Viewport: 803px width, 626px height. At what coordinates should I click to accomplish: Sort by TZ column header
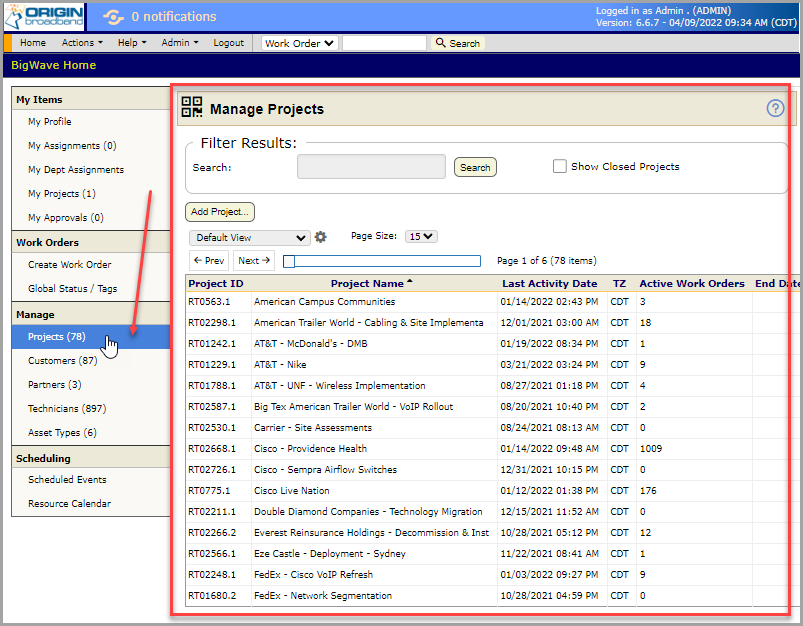619,283
